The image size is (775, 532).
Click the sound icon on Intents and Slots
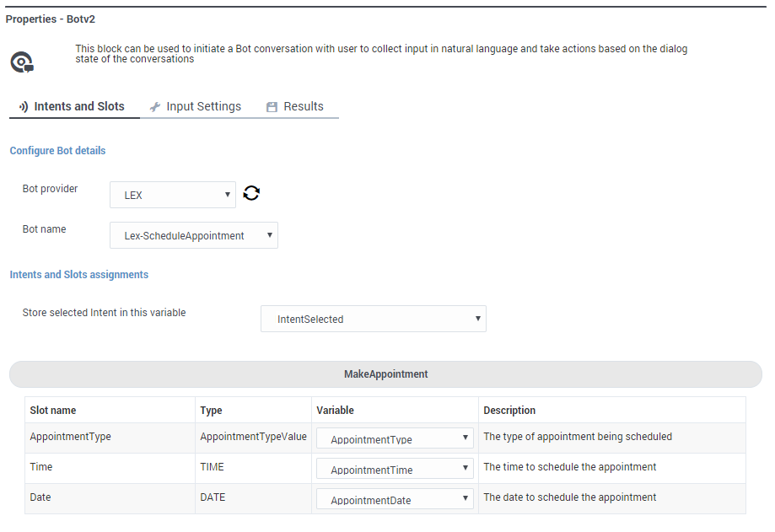coord(24,107)
